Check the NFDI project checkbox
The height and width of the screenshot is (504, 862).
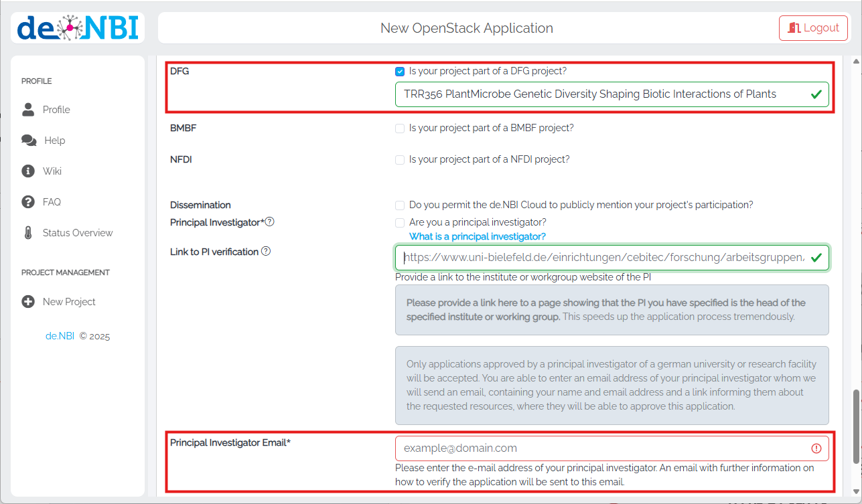point(400,160)
